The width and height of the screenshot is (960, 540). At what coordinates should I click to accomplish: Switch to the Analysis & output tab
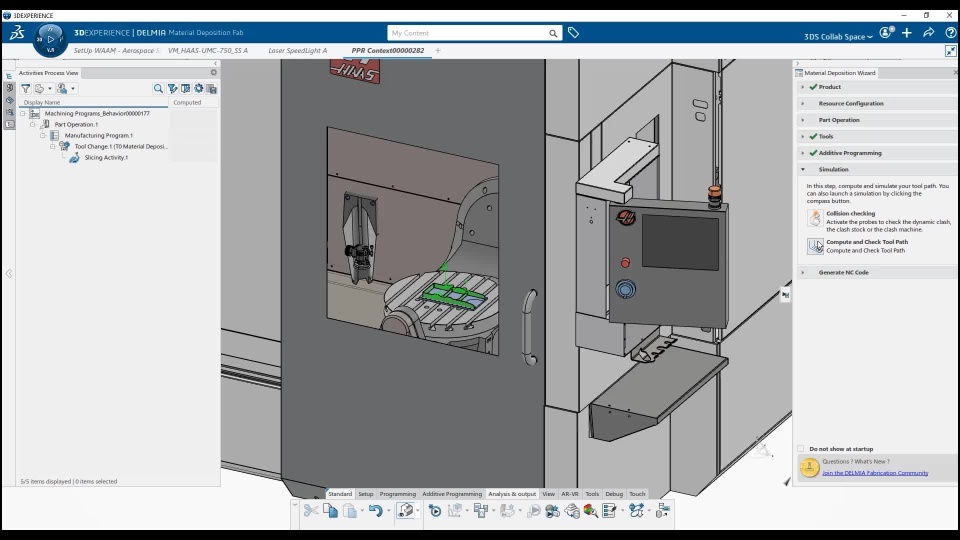point(512,494)
